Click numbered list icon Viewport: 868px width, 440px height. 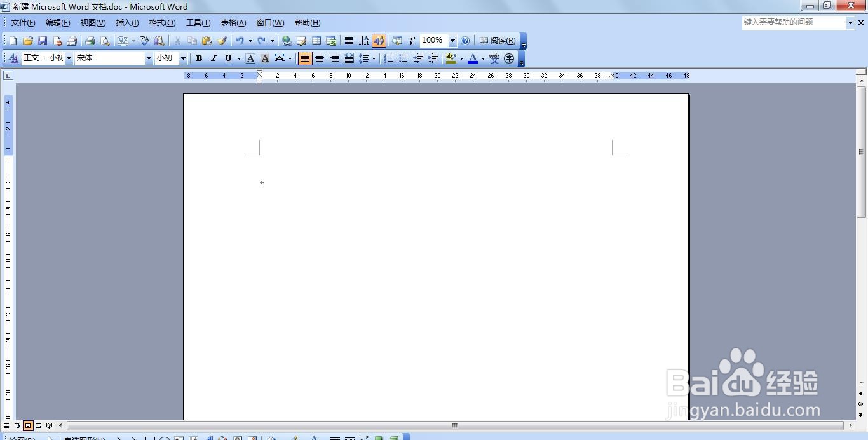tap(389, 58)
